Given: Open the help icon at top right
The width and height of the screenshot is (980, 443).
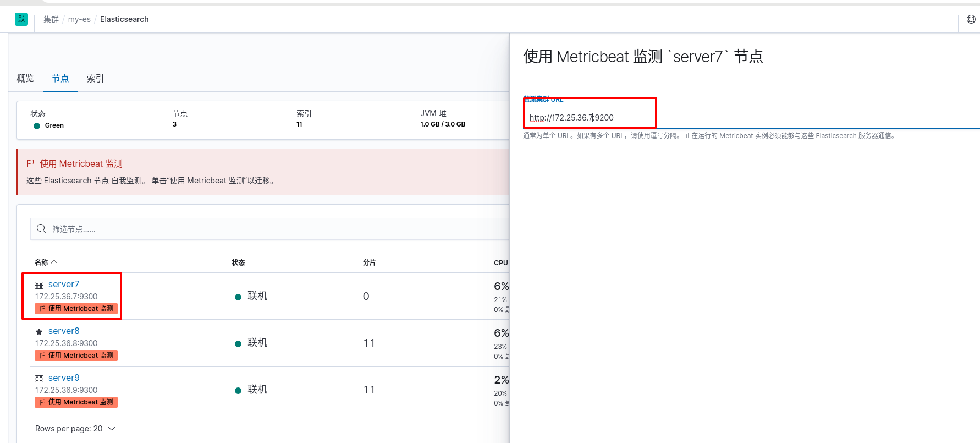Looking at the screenshot, I should (x=971, y=19).
